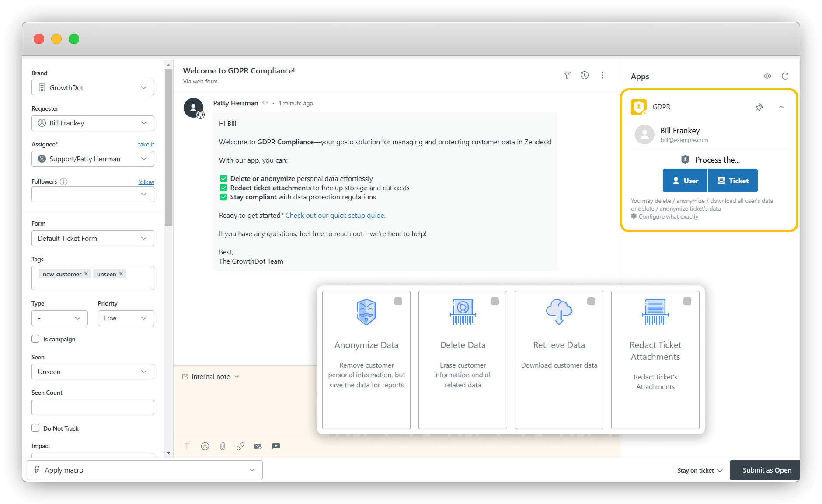The height and width of the screenshot is (504, 822).
Task: Enable the Do Not Track checkbox
Action: click(35, 428)
